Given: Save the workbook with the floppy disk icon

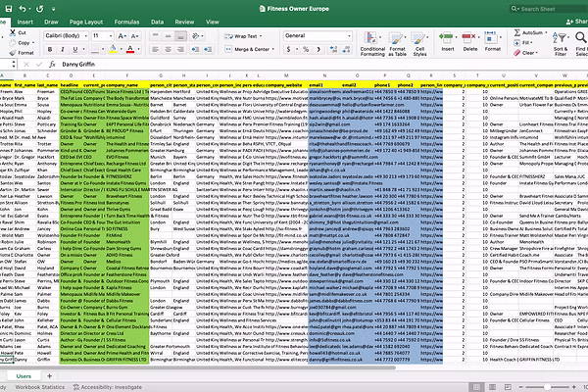Looking at the screenshot, I should coord(8,8).
